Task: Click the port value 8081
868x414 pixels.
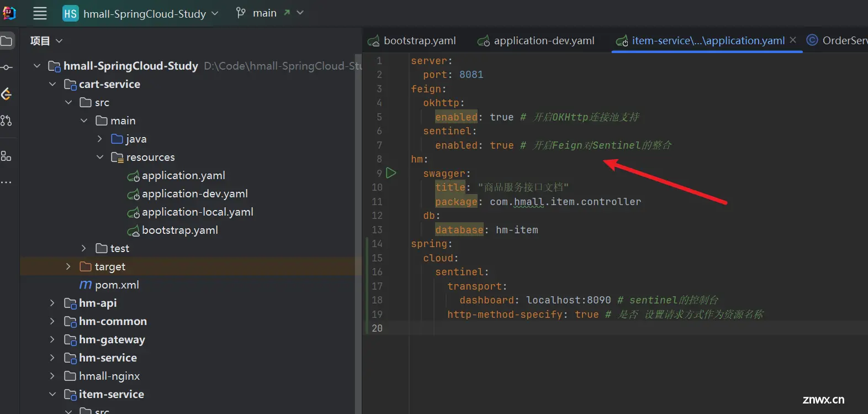Action: click(x=471, y=75)
